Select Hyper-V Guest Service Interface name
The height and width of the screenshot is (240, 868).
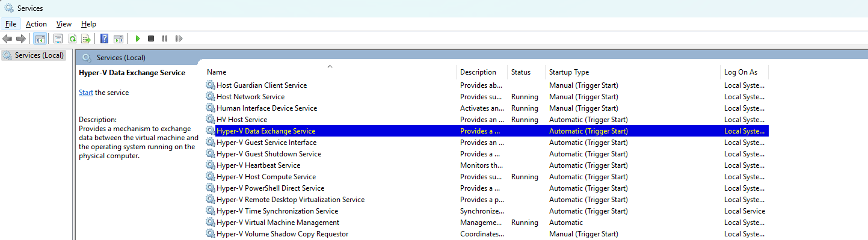[266, 143]
